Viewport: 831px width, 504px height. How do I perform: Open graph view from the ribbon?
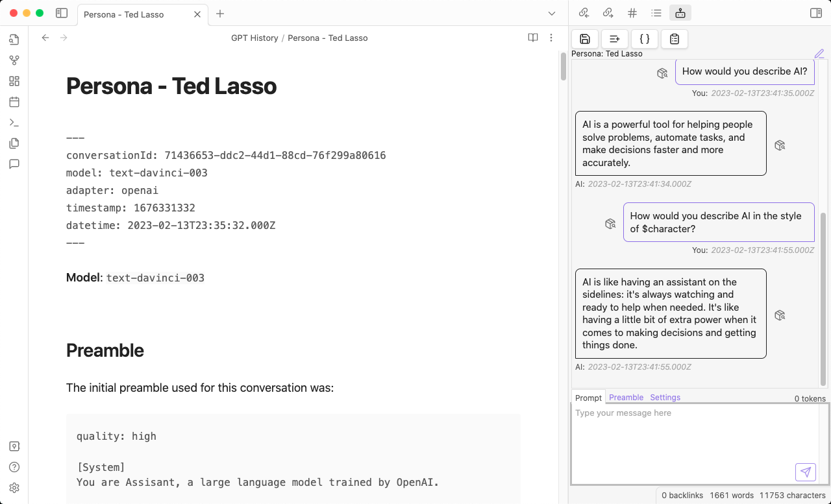14,60
